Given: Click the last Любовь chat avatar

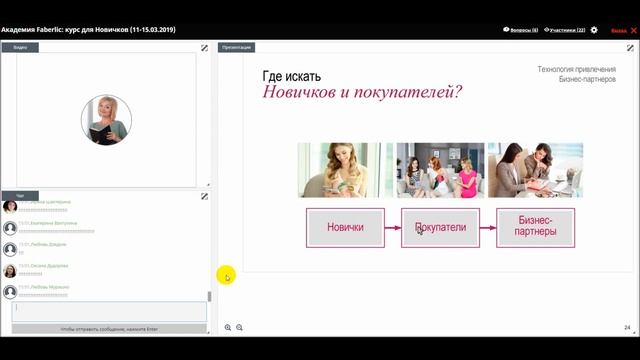Looking at the screenshot, I should 10,291.
